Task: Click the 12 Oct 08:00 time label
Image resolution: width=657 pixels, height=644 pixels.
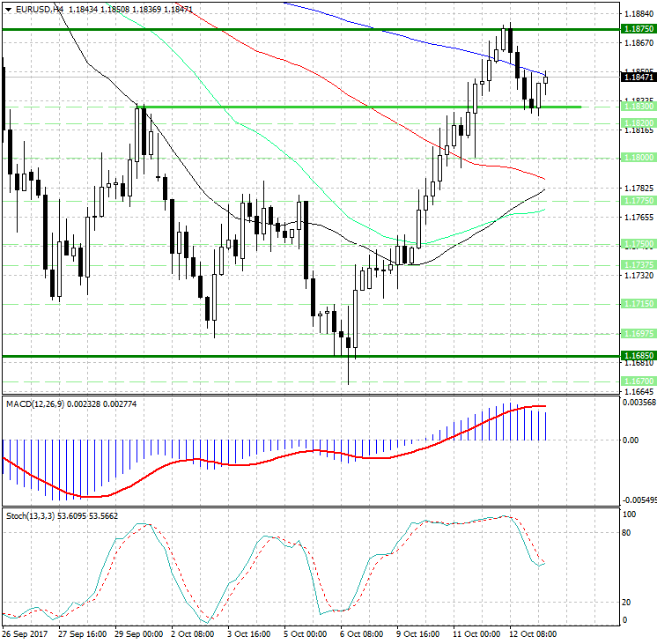Action: click(534, 633)
